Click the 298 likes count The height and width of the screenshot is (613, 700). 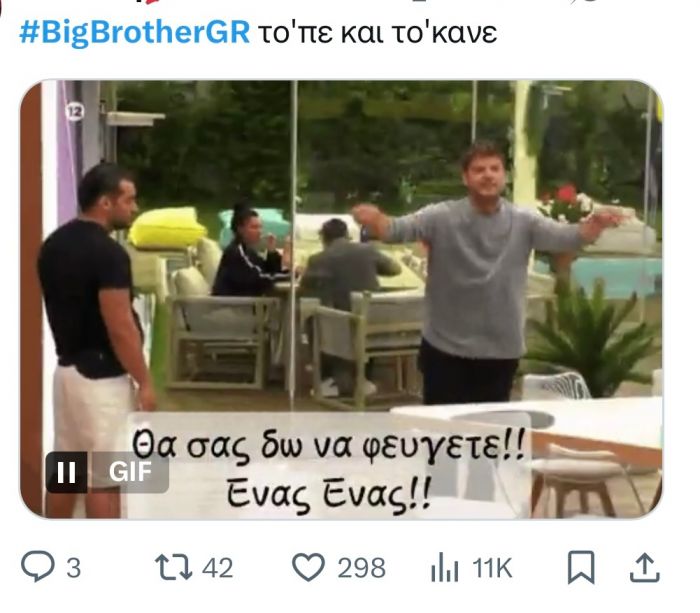[361, 568]
